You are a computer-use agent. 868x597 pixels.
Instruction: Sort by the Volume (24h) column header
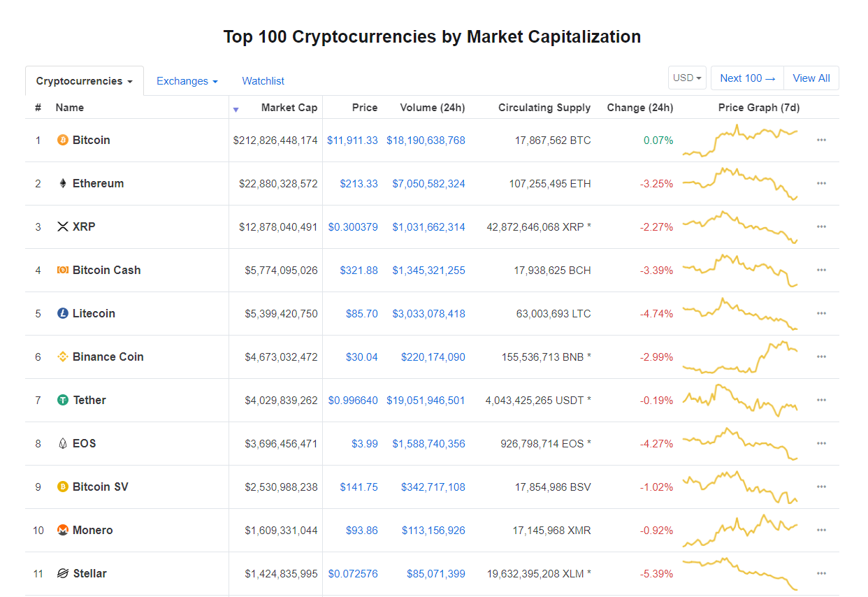[x=433, y=108]
